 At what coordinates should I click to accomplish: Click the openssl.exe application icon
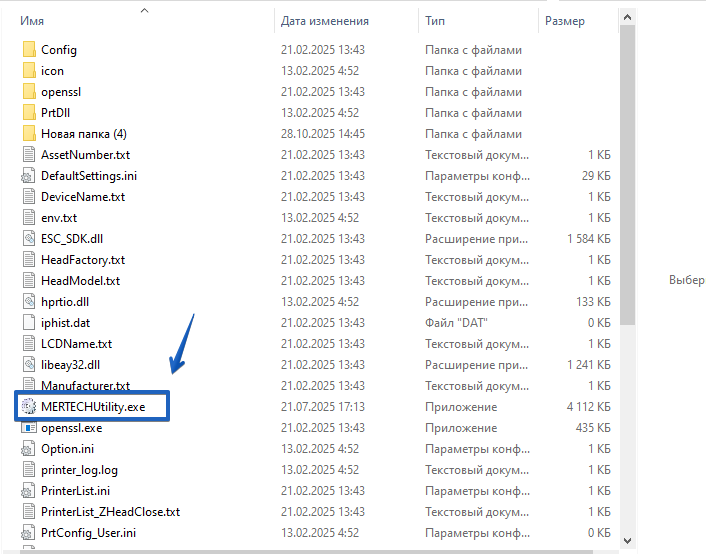pyautogui.click(x=28, y=428)
